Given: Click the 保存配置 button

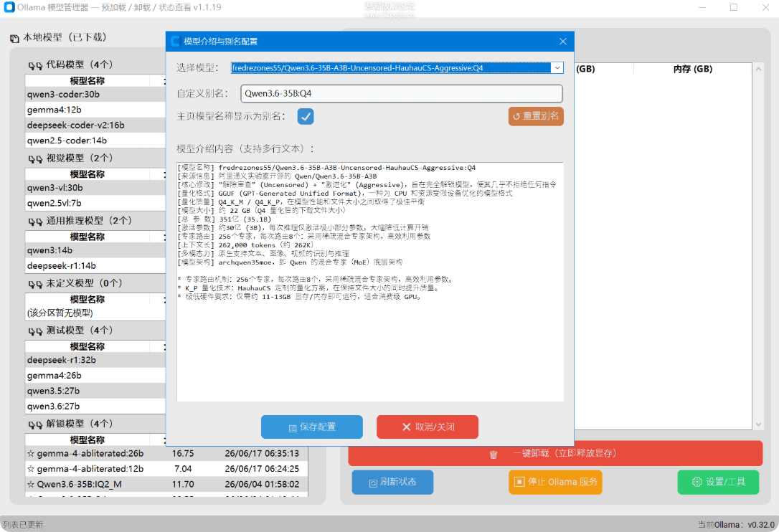Looking at the screenshot, I should [311, 427].
